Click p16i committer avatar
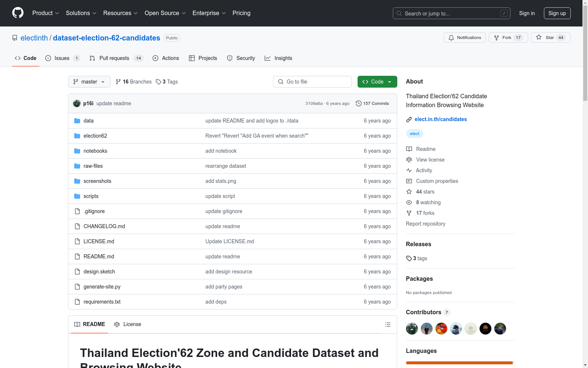588x368 pixels. pyautogui.click(x=77, y=103)
